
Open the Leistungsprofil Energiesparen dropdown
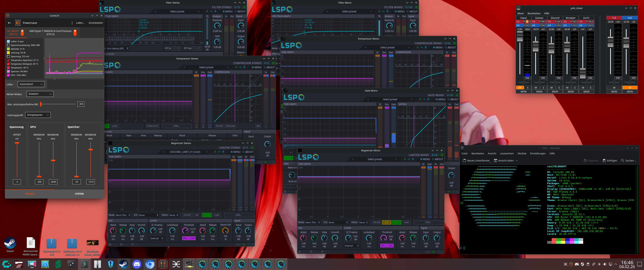(38, 115)
